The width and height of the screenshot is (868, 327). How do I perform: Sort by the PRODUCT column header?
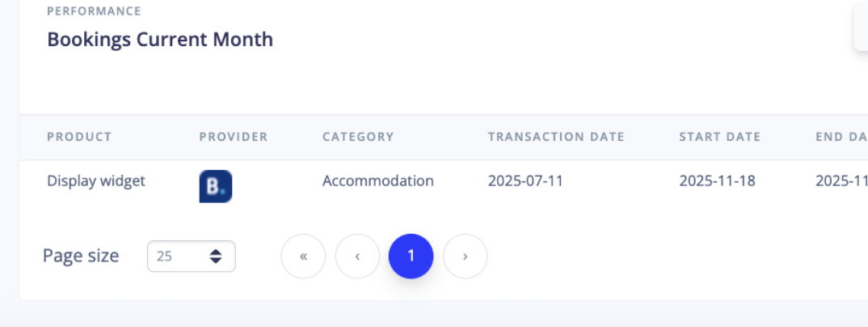79,137
